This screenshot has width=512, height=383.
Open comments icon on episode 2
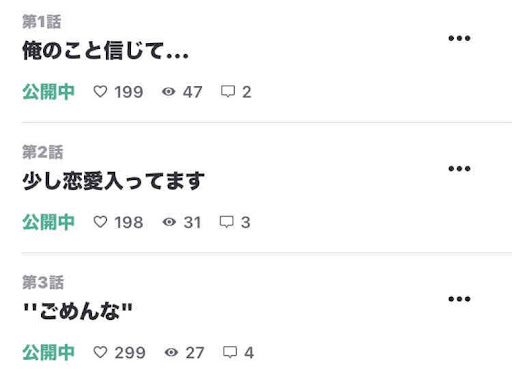[227, 222]
